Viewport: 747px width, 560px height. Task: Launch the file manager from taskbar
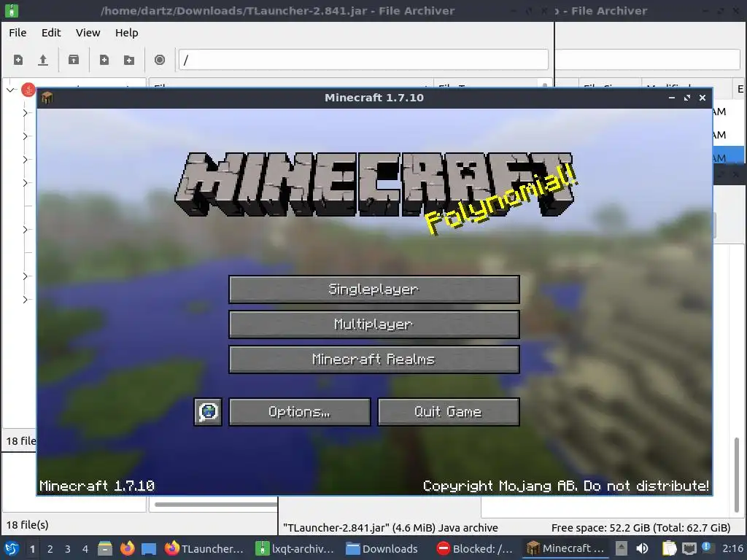105,548
